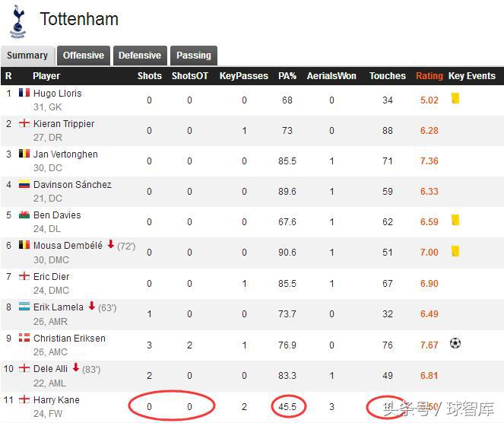
Task: Switch to the Offensive tab
Action: point(84,56)
